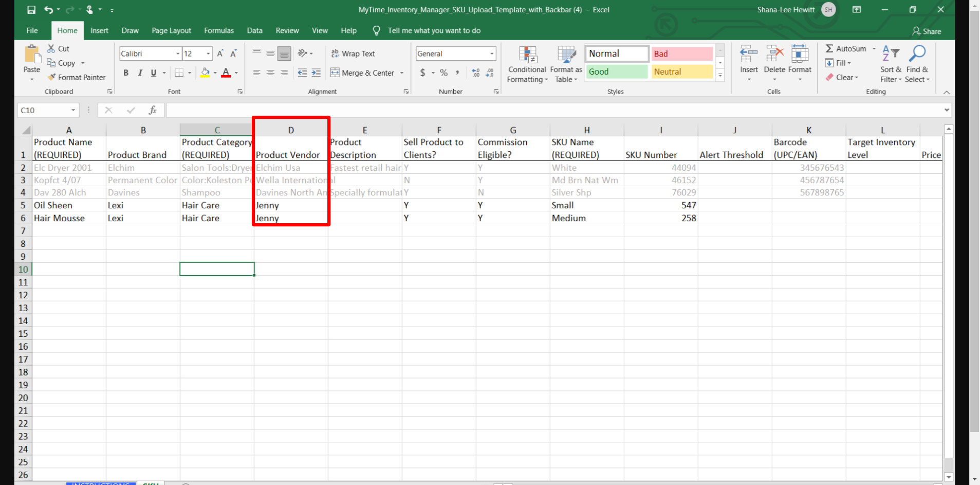Click the Tell me search box
980x485 pixels.
(x=434, y=30)
